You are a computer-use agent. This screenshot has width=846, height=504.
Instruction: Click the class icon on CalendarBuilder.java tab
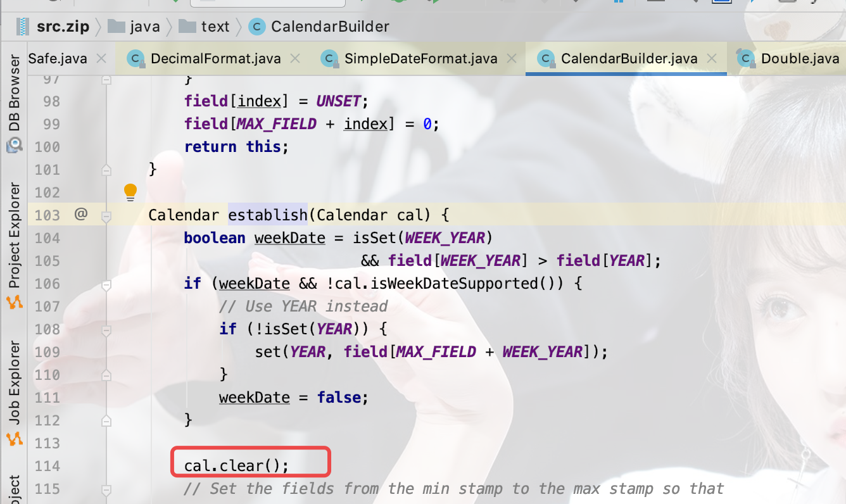545,59
